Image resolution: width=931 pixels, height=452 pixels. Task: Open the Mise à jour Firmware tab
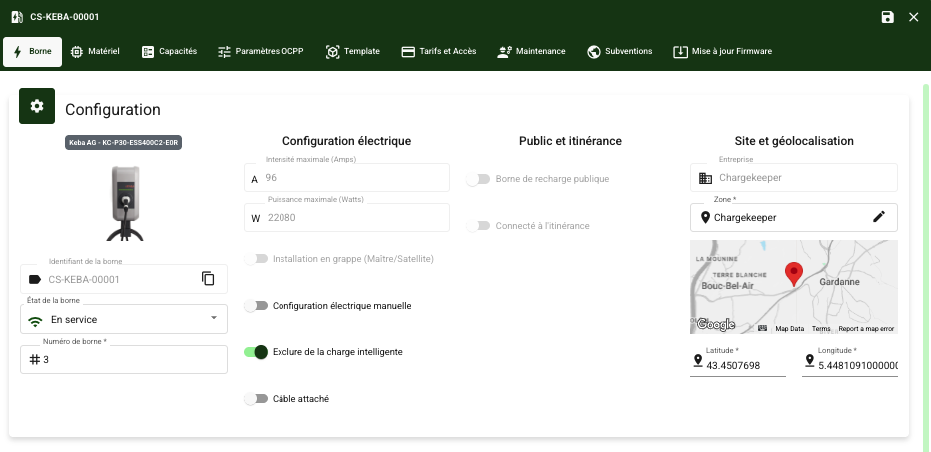722,51
